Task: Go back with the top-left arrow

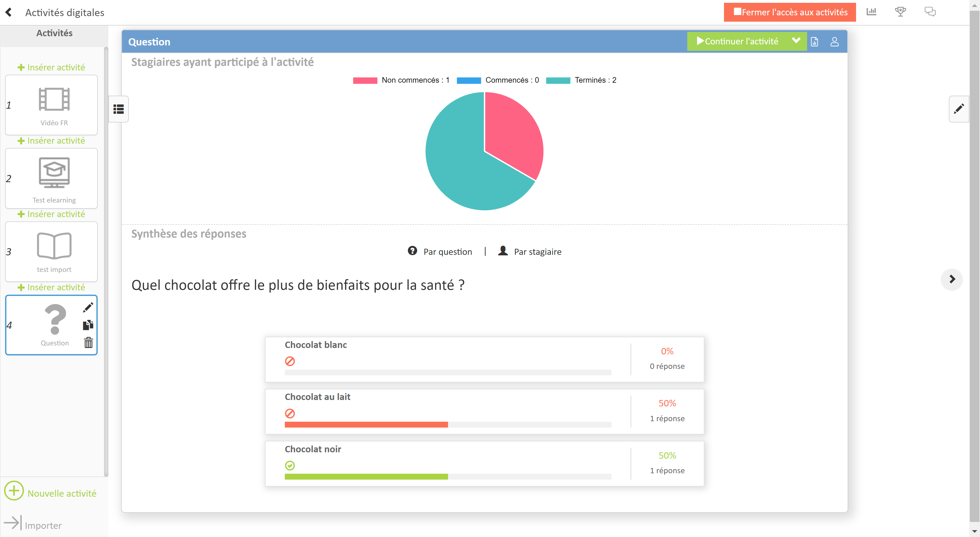Action: pos(8,12)
